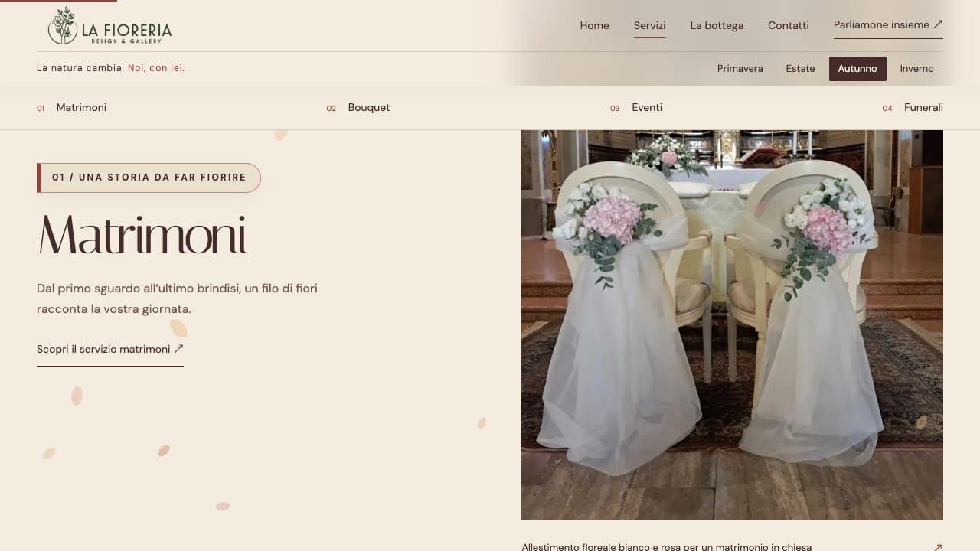Click Scopri il servizio matrimoni link
Viewport: 980px width, 551px height.
pyautogui.click(x=110, y=350)
